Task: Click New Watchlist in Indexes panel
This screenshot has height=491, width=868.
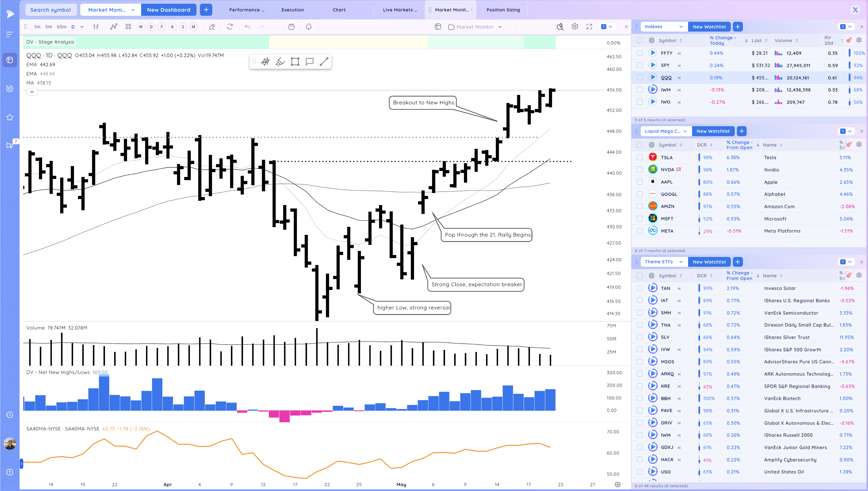Action: (709, 27)
